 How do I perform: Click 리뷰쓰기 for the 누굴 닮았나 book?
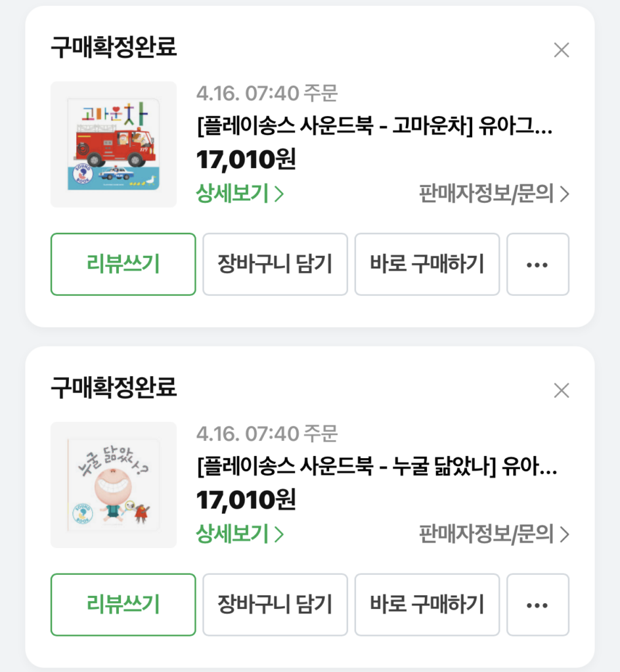123,604
